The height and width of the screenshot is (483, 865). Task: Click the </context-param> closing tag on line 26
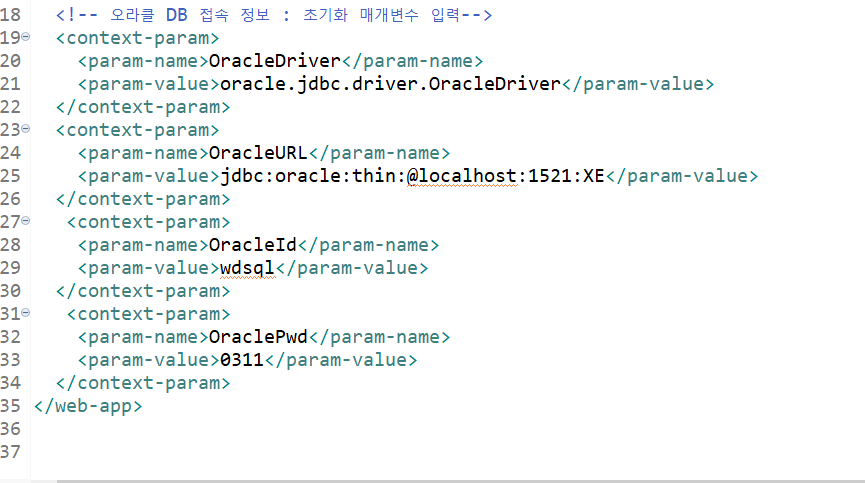click(143, 199)
